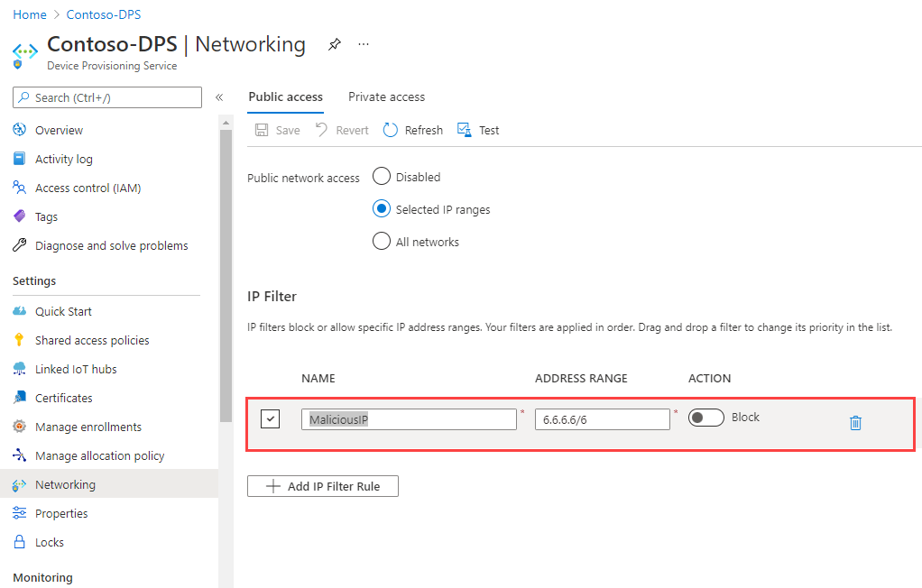The image size is (922, 588).
Task: Delete the MaliciousIP rule with the trash icon
Action: tap(855, 422)
